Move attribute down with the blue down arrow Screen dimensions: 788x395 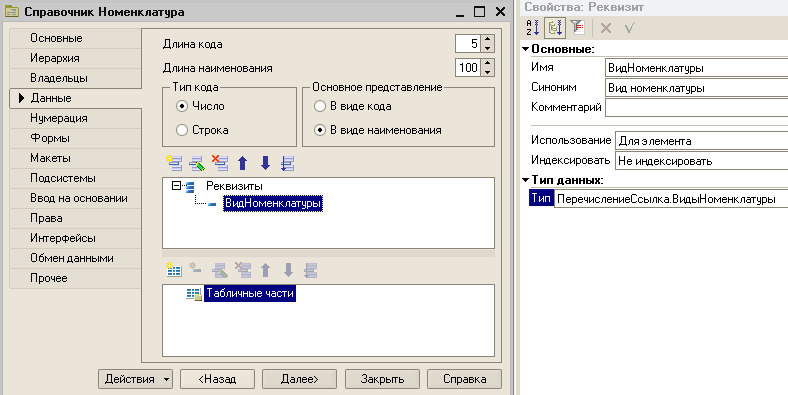click(x=265, y=163)
